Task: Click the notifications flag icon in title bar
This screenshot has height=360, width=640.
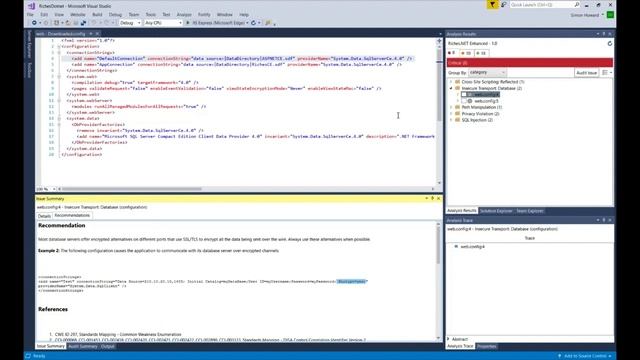Action: 492,5
